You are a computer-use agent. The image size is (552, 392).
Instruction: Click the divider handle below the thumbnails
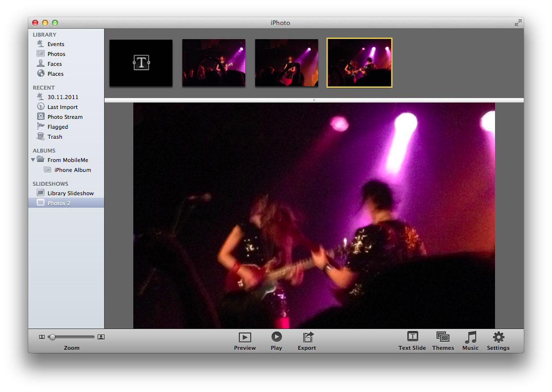coord(314,100)
